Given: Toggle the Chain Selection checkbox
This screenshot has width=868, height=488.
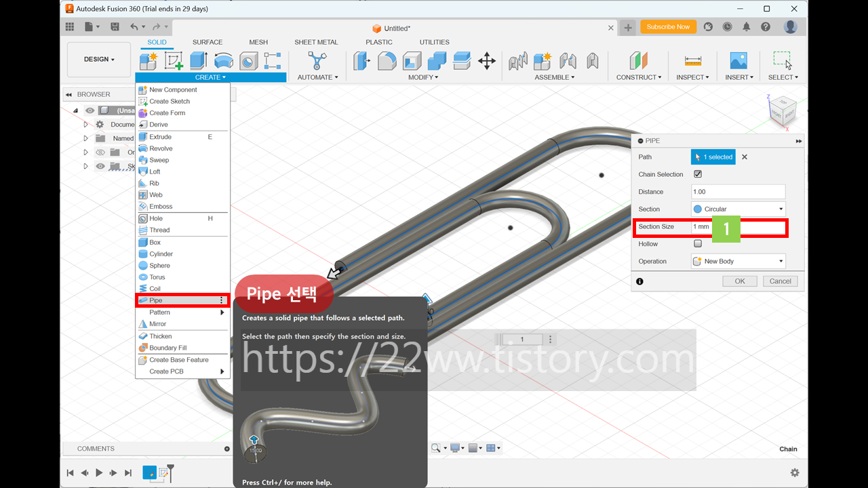Looking at the screenshot, I should pos(698,174).
